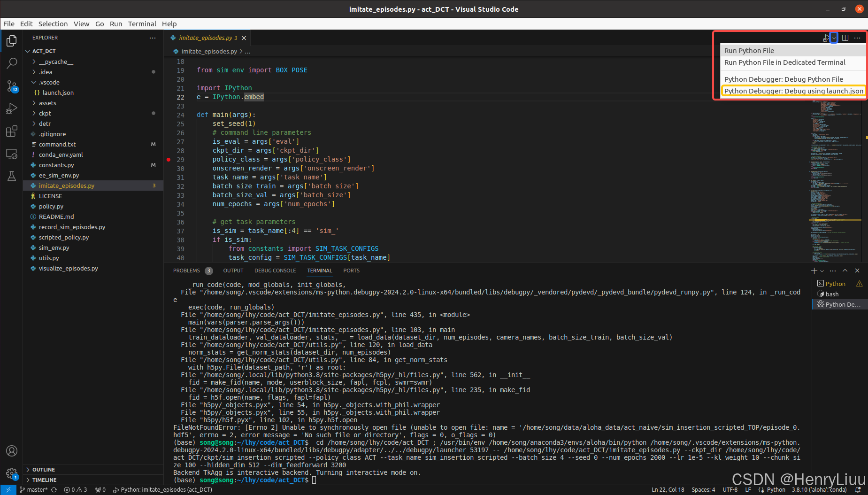Open the Search view in the activity bar
This screenshot has height=495, width=868.
coord(12,62)
